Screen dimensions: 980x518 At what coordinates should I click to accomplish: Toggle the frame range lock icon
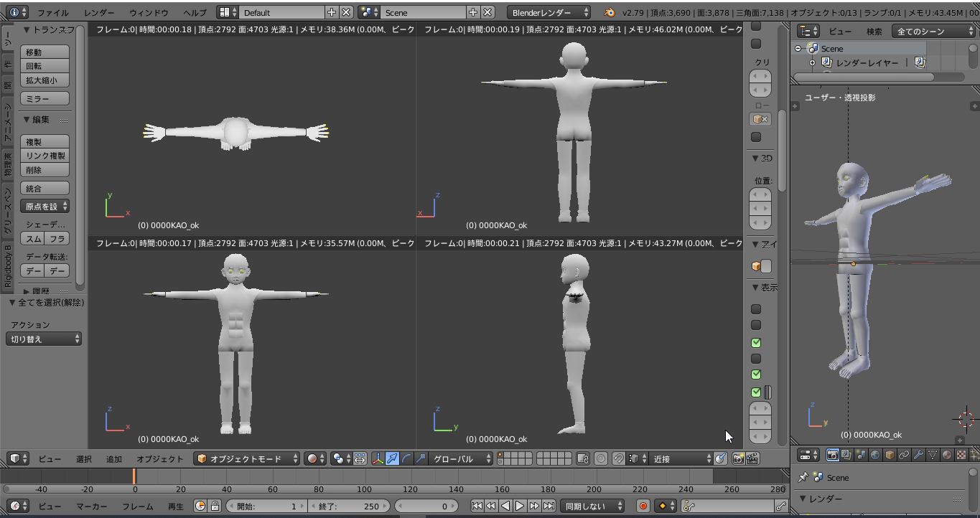click(214, 506)
